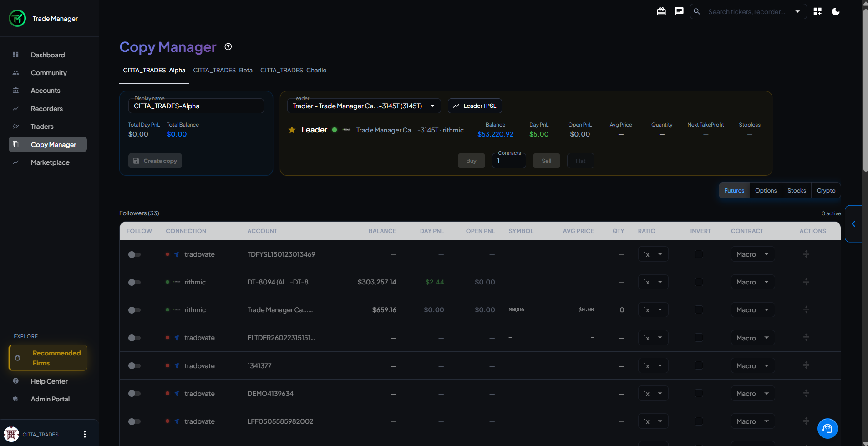Select the Crypto asset filter tab

pyautogui.click(x=826, y=190)
